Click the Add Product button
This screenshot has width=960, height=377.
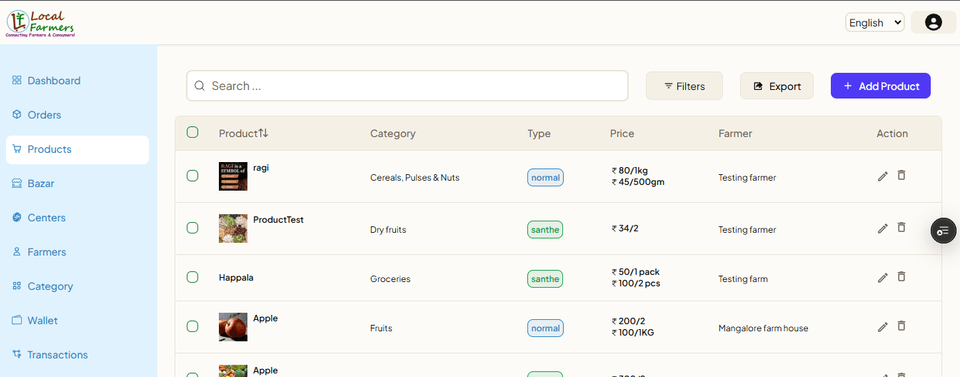[x=880, y=86]
